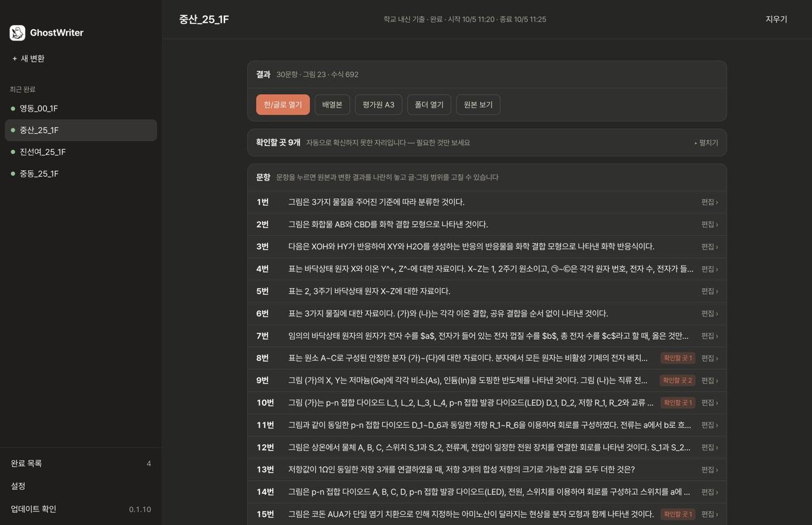Expand the 확인할 곳 list with 펼치기
This screenshot has height=525, width=812.
coord(706,143)
